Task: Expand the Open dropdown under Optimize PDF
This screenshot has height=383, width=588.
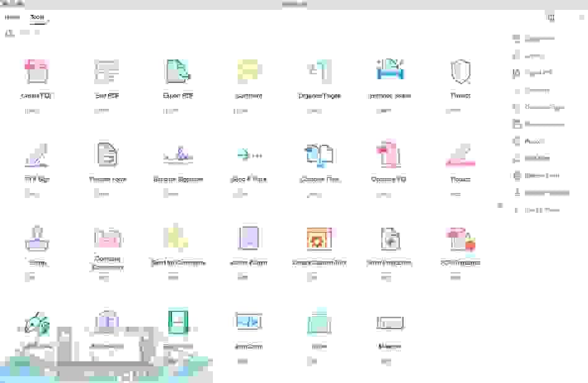Action: (x=390, y=194)
